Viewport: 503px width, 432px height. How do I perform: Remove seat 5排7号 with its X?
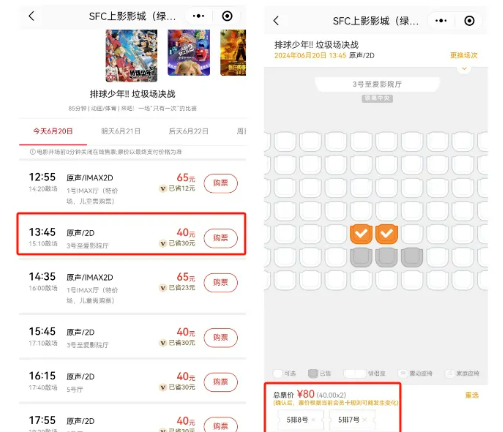tap(365, 420)
